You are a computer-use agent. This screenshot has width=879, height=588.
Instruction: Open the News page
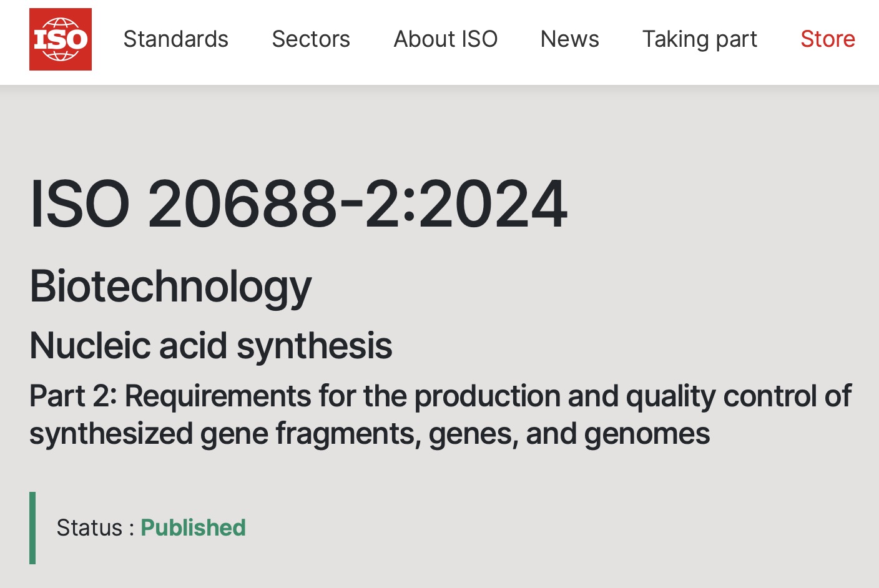coord(569,39)
